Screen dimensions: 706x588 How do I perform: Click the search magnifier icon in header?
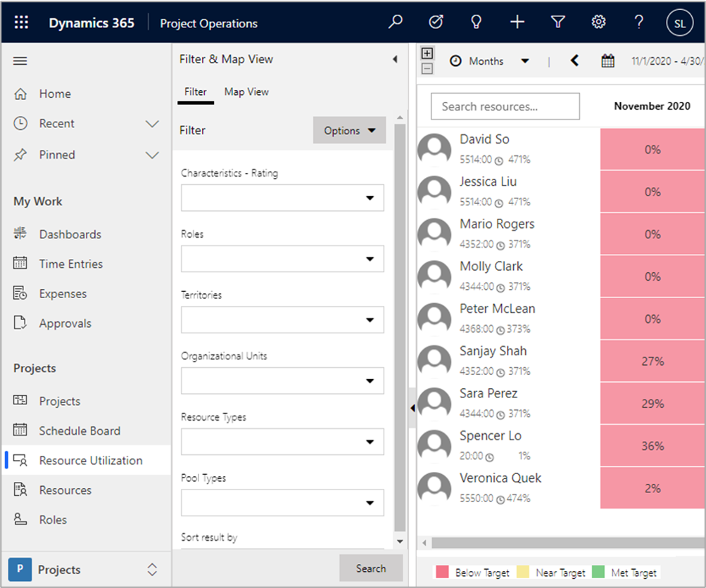point(395,22)
